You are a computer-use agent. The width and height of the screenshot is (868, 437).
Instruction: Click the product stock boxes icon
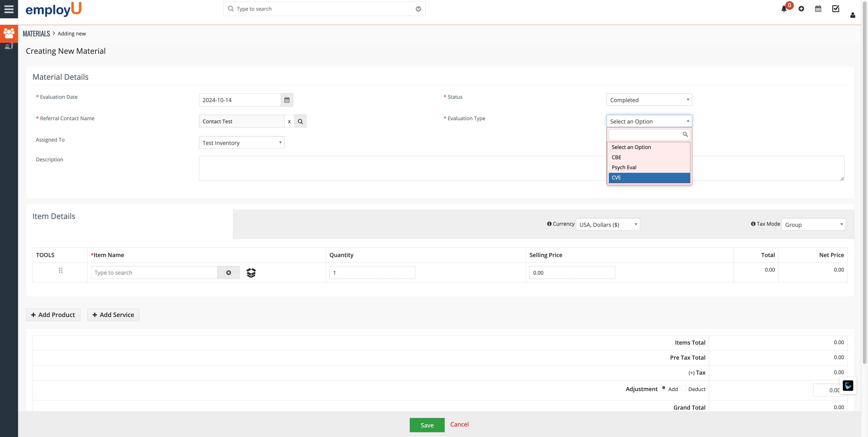coord(251,273)
